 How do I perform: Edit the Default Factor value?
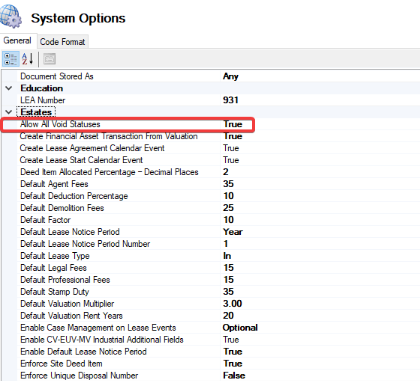228,220
